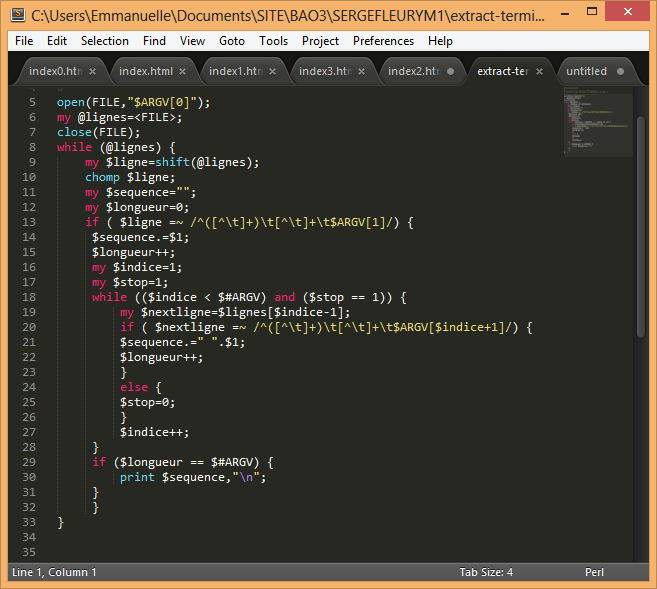Open the Preferences menu
657x589 pixels.
383,41
